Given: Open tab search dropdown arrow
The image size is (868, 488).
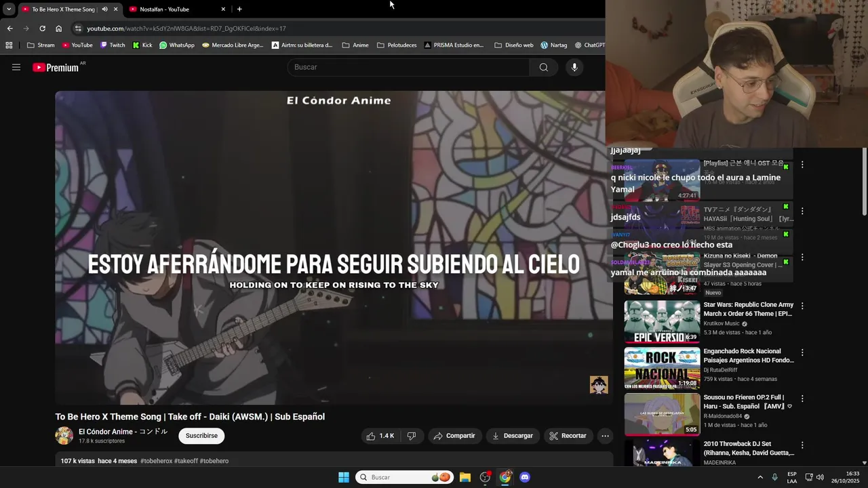Looking at the screenshot, I should point(9,9).
